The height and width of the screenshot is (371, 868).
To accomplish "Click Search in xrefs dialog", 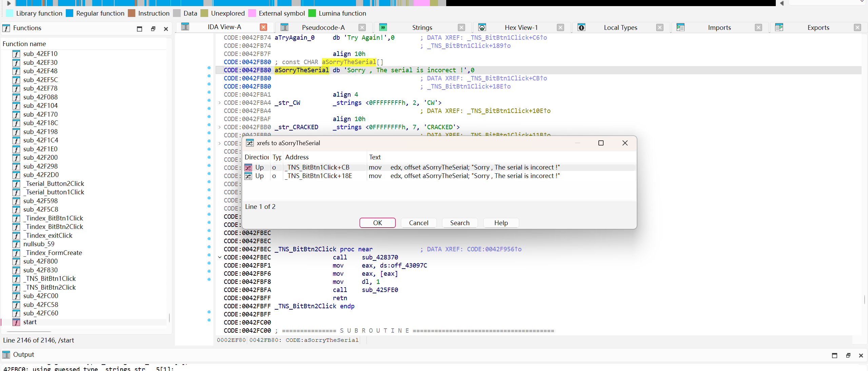I will click(460, 223).
